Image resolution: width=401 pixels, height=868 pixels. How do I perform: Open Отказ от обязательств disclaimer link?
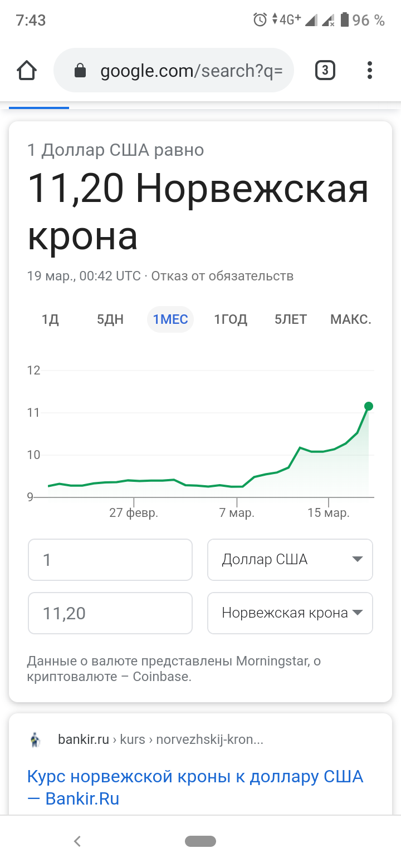pos(222,276)
